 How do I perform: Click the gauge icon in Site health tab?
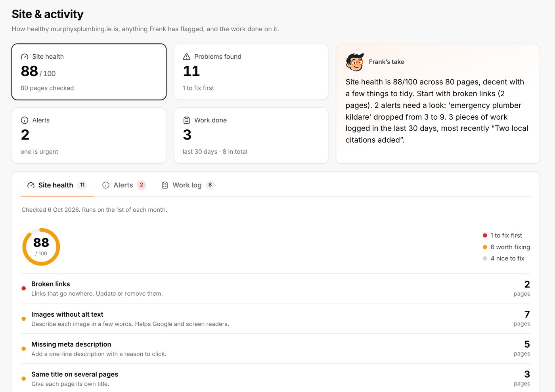(x=31, y=185)
